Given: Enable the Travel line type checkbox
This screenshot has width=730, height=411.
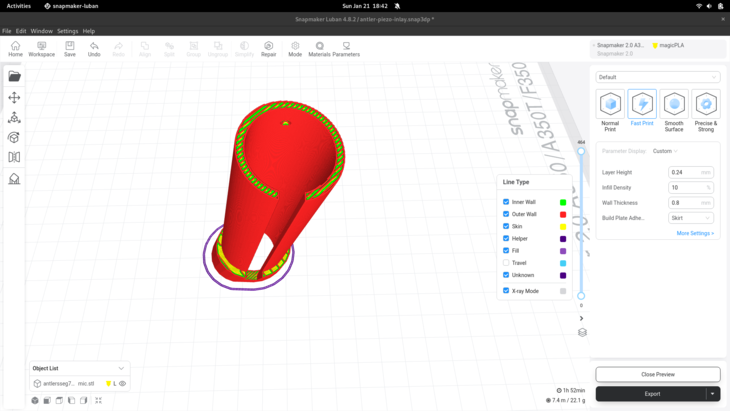Looking at the screenshot, I should (x=506, y=263).
